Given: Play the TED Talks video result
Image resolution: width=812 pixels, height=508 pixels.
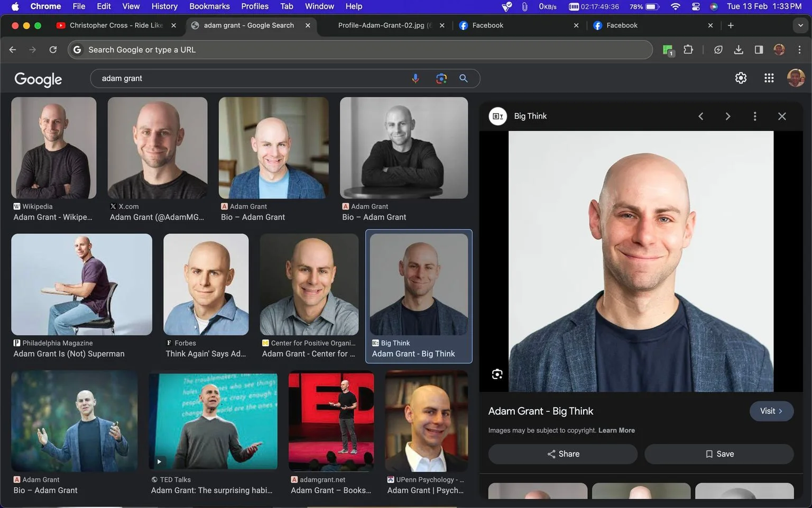Looking at the screenshot, I should (x=213, y=421).
